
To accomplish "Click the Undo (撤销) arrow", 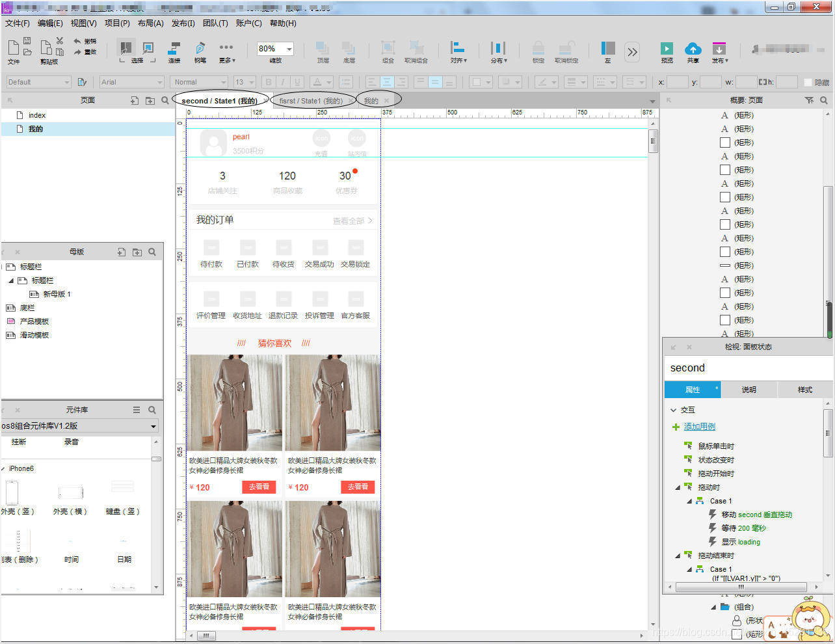I will click(x=77, y=41).
